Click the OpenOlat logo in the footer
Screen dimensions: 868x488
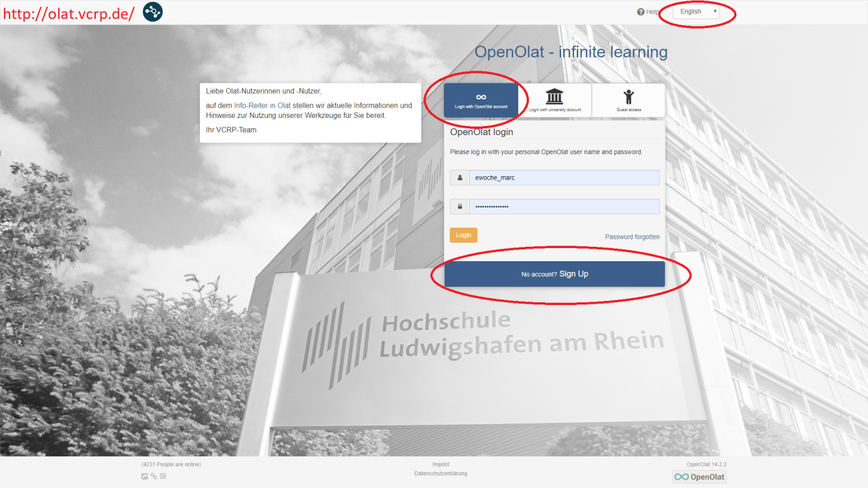(699, 477)
